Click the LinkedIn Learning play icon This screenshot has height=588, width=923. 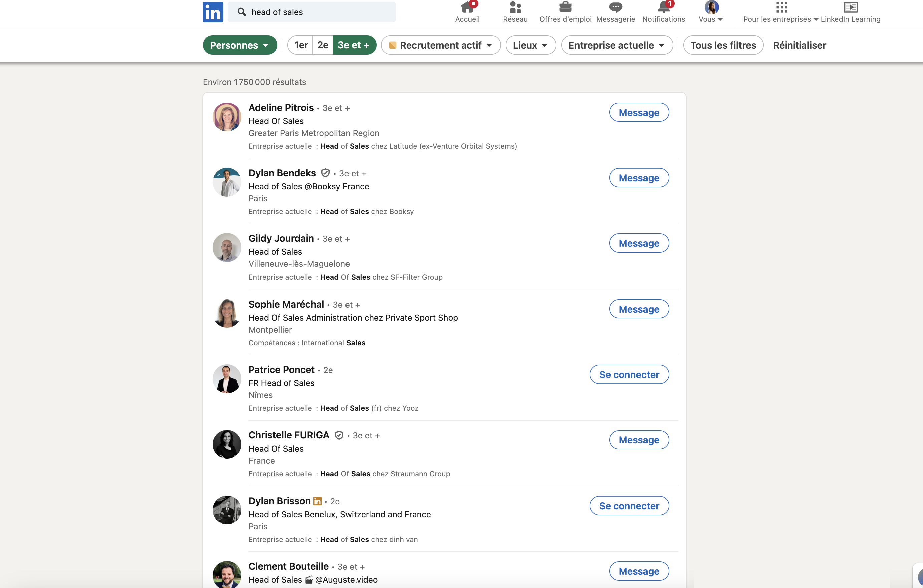coord(850,7)
